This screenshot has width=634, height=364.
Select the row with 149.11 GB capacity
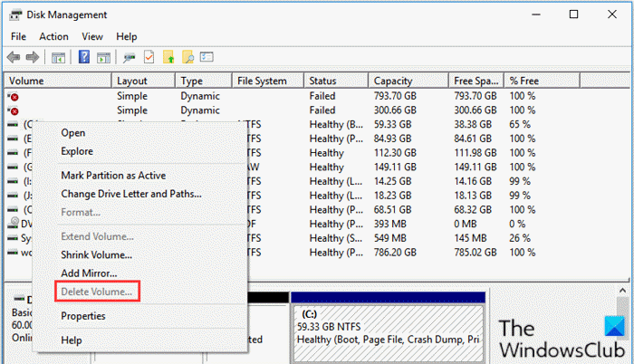point(317,167)
